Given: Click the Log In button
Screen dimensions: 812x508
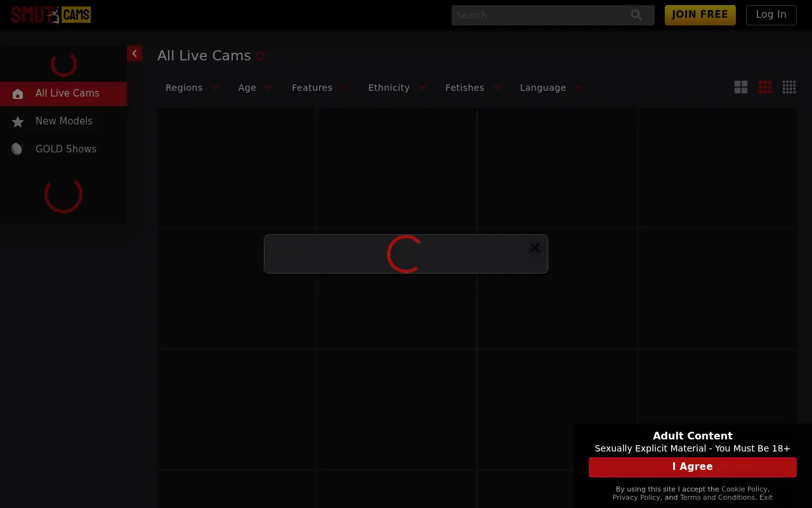Looking at the screenshot, I should 771,15.
